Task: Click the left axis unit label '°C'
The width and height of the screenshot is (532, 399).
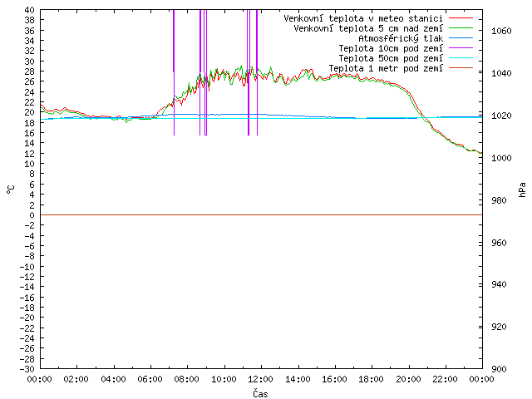Action: (x=11, y=190)
